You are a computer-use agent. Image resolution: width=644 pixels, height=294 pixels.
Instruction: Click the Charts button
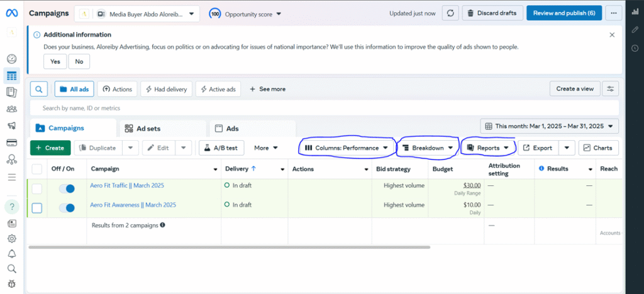tap(599, 148)
